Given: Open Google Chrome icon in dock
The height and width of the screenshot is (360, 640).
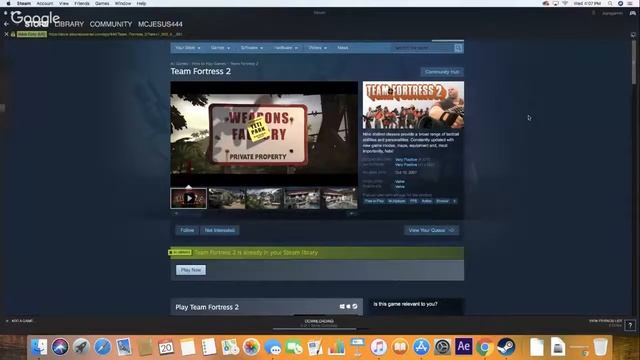Looking at the screenshot, I should (485, 347).
